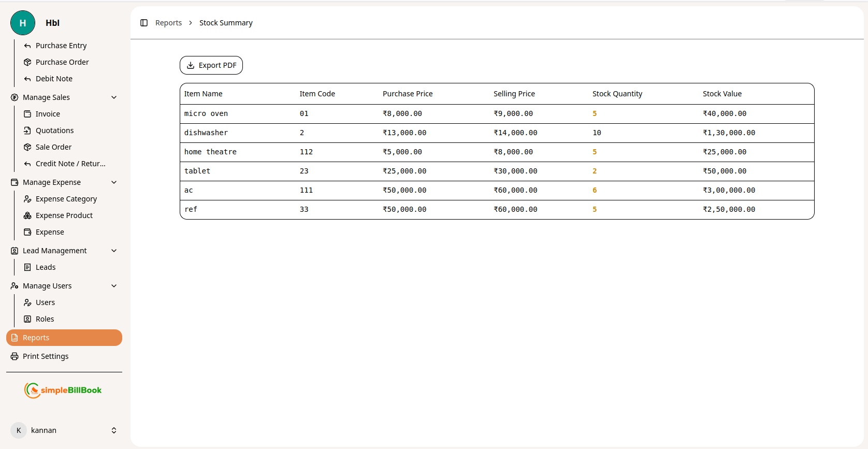Viewport: 868px width, 449px height.
Task: Click the Expense Product icon
Action: point(27,215)
